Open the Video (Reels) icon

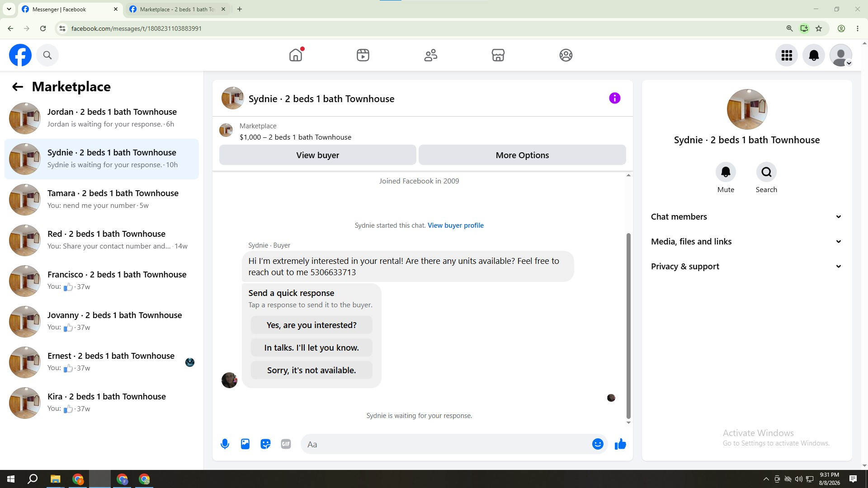coord(363,55)
